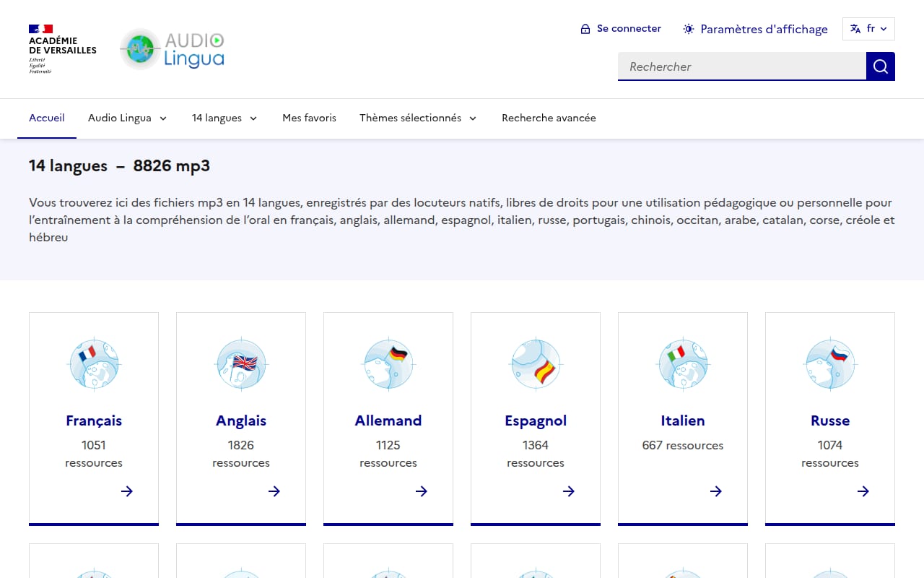This screenshot has height=578, width=924.
Task: Click the Spanish flag globe icon
Action: [x=536, y=363]
